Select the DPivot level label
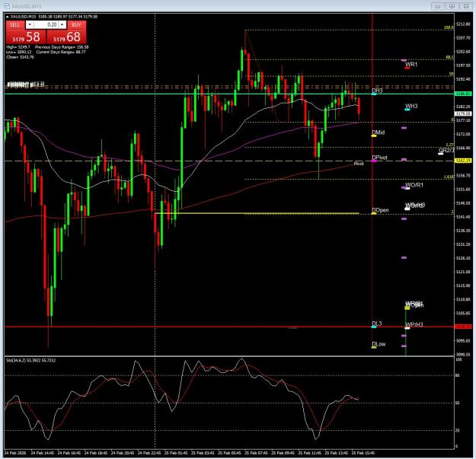476x459 pixels. 379,158
